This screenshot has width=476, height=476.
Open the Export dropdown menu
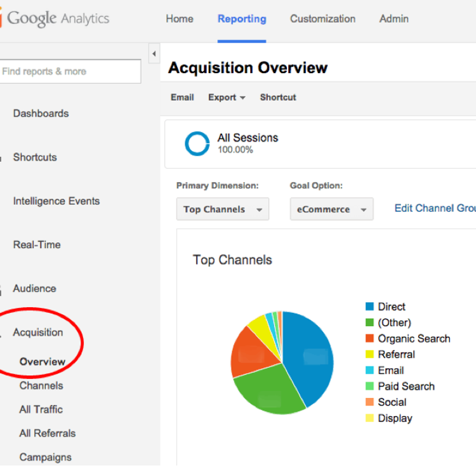coord(226,97)
